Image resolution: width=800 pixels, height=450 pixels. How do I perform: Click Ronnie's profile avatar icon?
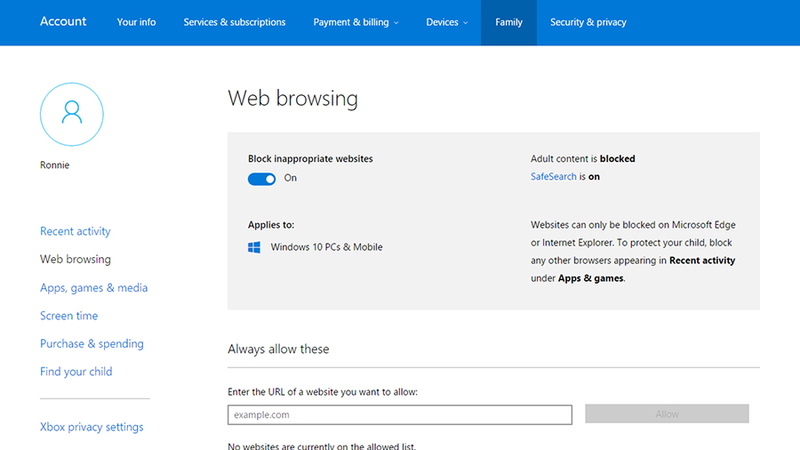pos(71,114)
